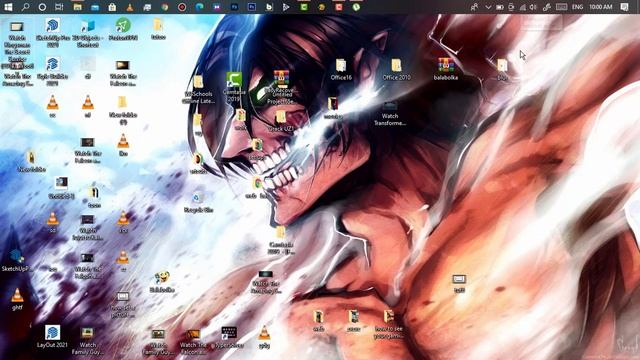Open Bing icon on the taskbar
This screenshot has width=640, height=360.
click(269, 7)
